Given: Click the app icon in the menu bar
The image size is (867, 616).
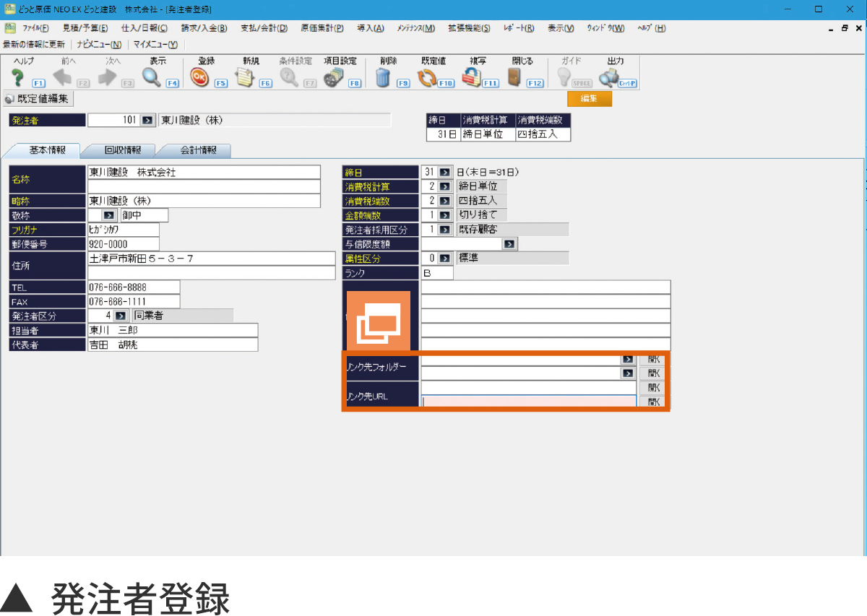Looking at the screenshot, I should [10, 28].
